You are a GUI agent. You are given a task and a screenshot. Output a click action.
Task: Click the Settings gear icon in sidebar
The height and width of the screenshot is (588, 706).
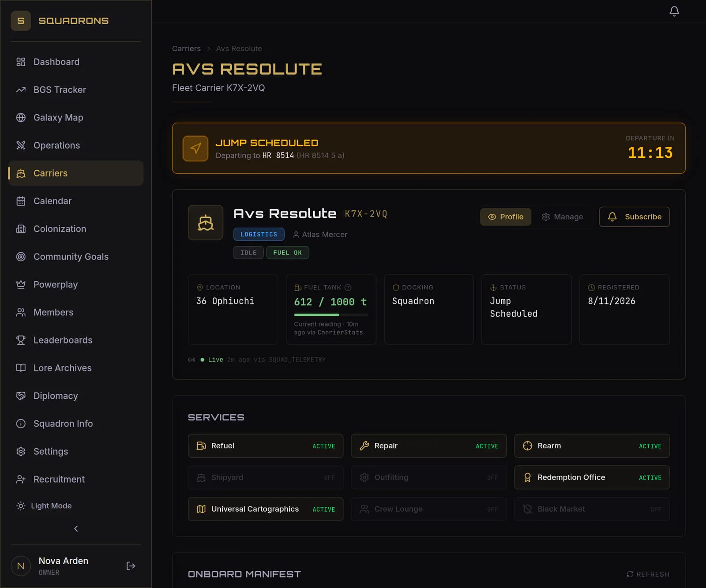(21, 451)
